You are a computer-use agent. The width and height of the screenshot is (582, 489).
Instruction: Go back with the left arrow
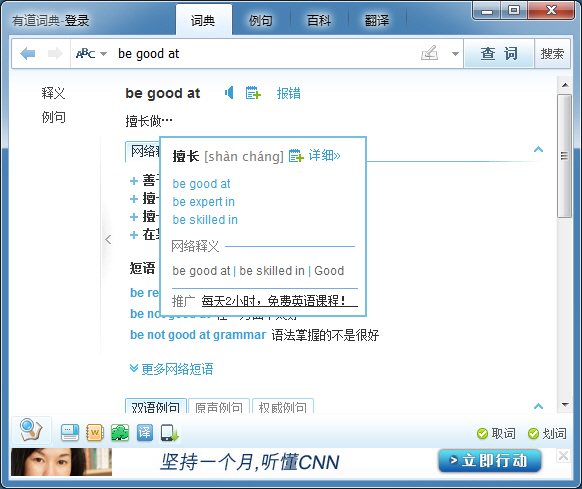point(27,54)
